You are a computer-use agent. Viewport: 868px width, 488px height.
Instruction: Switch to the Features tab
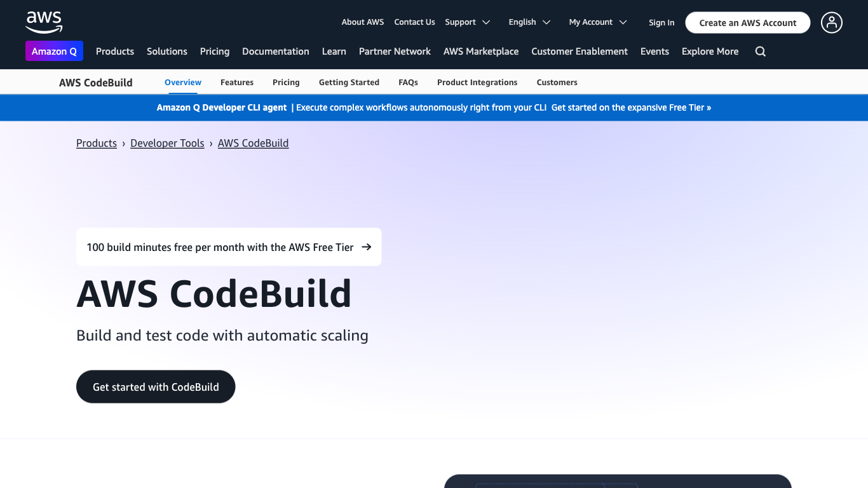tap(237, 83)
